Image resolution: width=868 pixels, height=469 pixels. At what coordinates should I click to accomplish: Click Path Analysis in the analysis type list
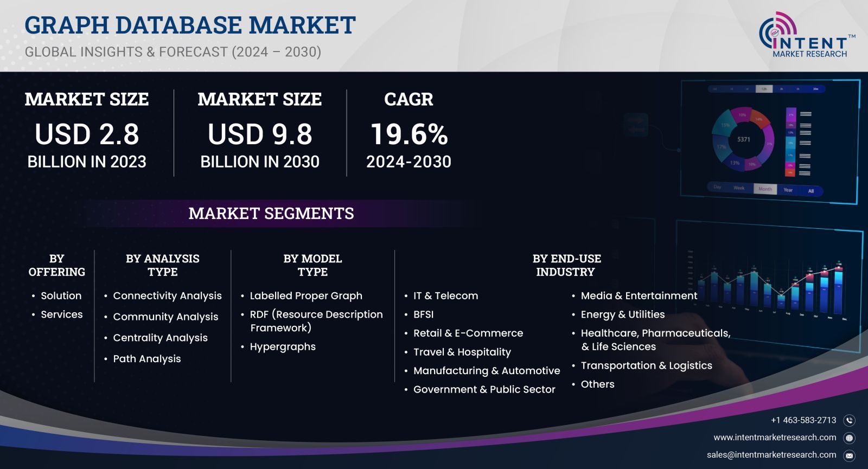[147, 359]
